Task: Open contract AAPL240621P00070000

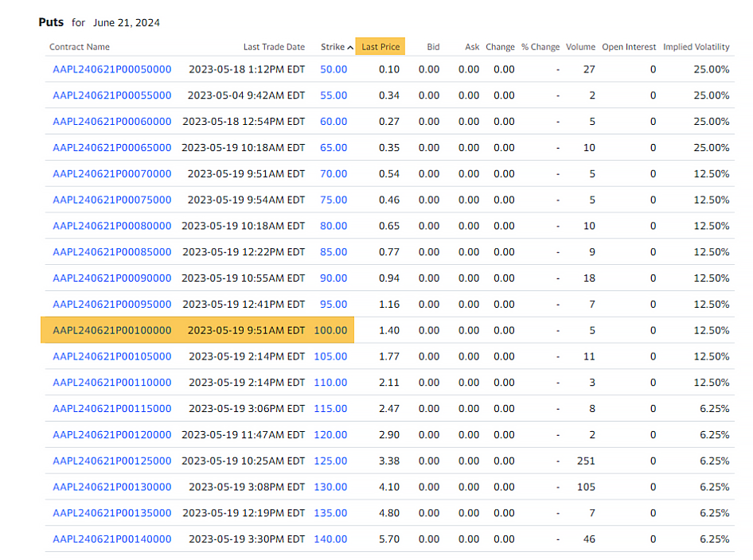Action: click(x=112, y=173)
